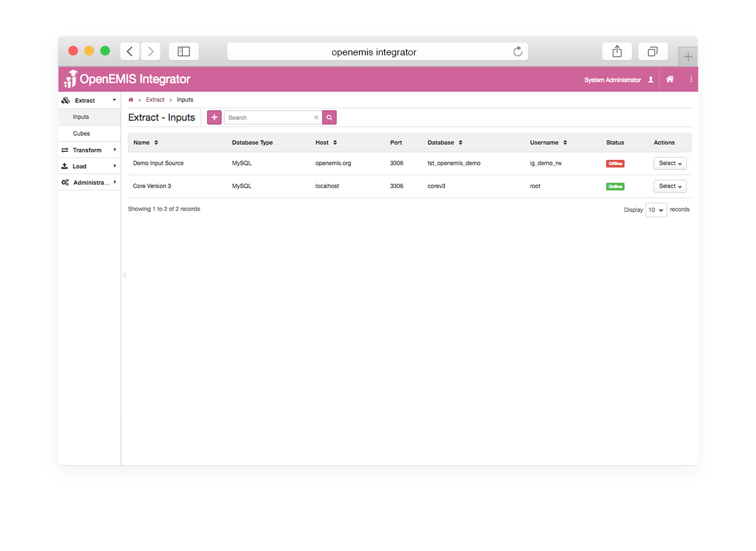Click the OpenEMIS Integrator logo icon
This screenshot has width=756, height=551.
[70, 79]
